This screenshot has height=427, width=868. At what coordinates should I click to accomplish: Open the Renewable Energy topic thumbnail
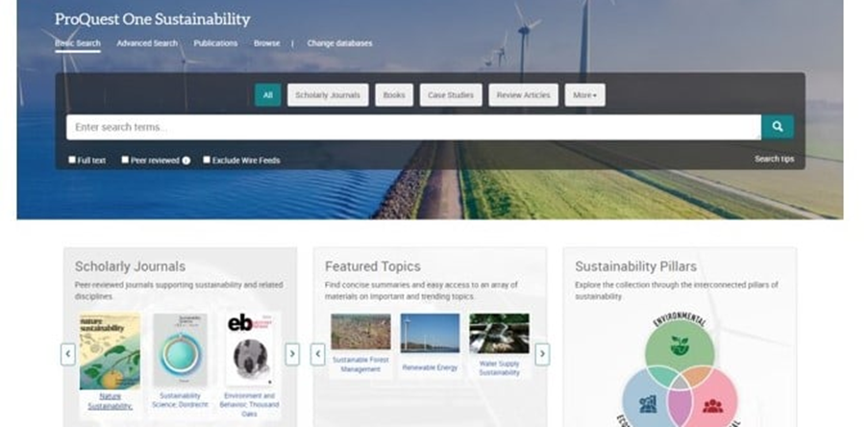point(430,334)
